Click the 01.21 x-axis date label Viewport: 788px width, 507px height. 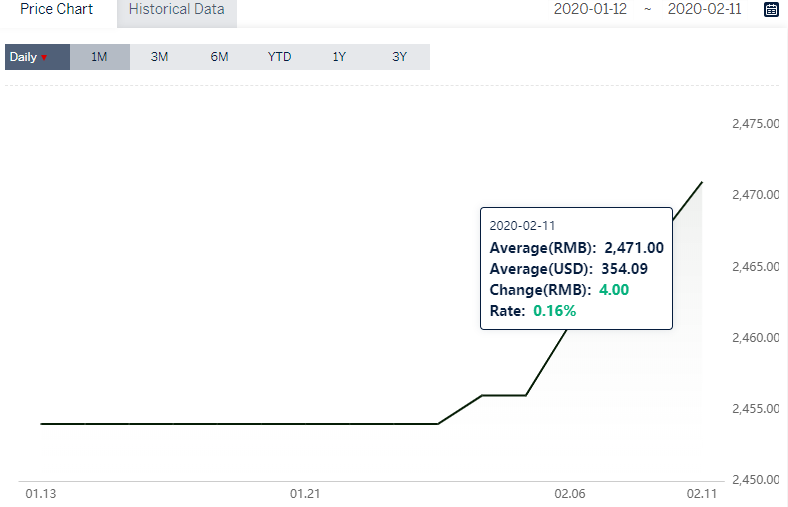point(305,493)
